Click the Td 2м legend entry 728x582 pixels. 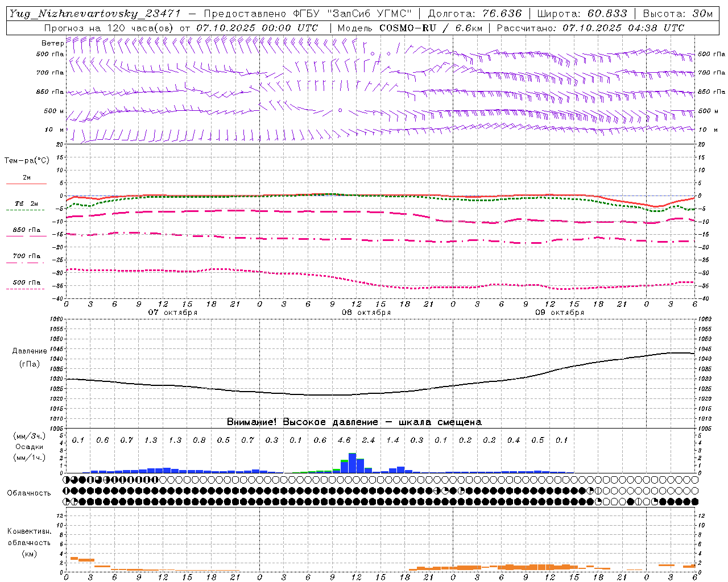pos(26,203)
